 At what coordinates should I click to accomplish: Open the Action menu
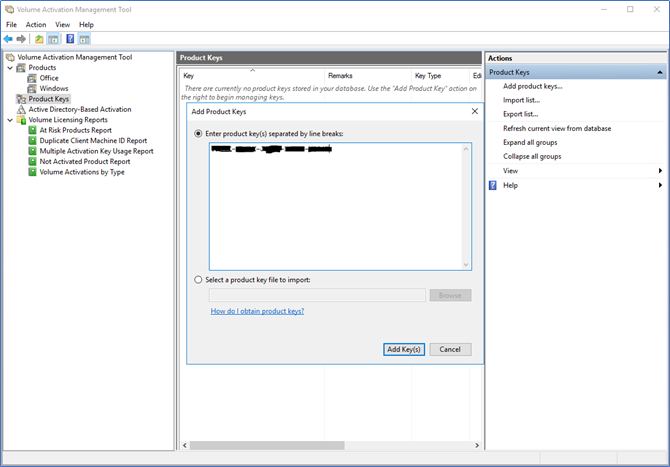point(36,25)
